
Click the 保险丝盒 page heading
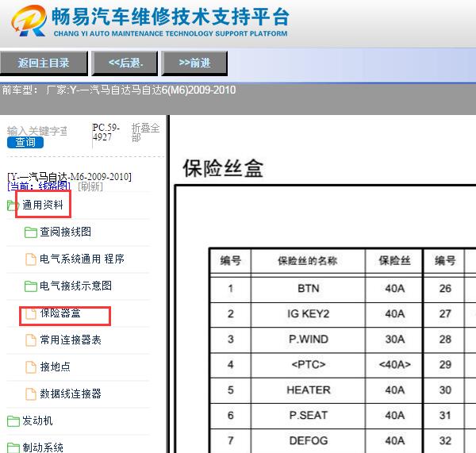223,168
